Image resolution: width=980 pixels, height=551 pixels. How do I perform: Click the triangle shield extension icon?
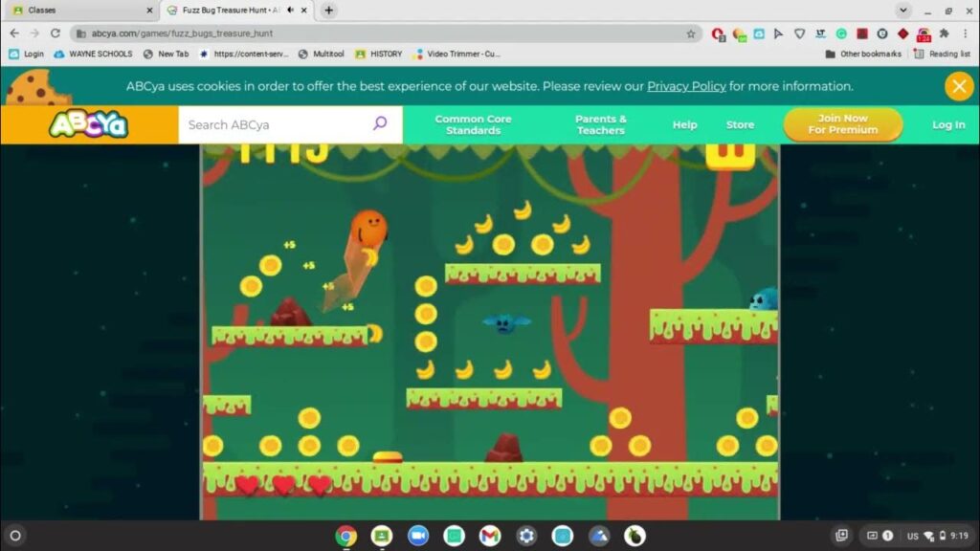[799, 33]
